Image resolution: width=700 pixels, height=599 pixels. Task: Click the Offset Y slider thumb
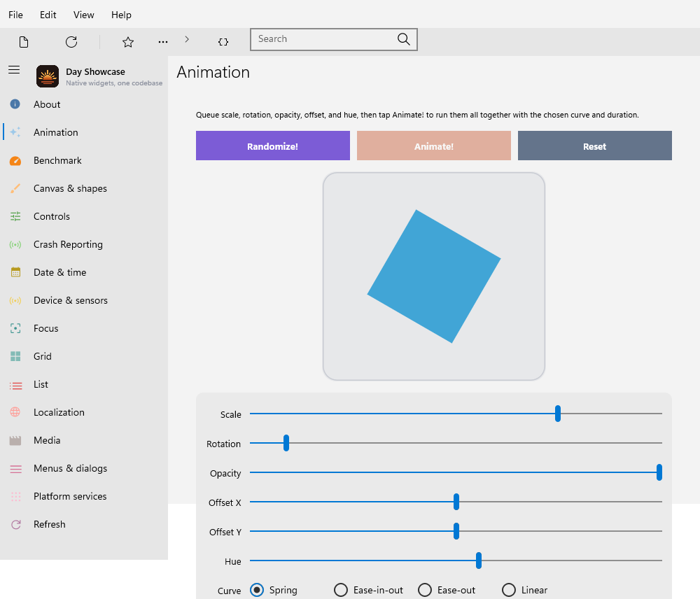(456, 531)
